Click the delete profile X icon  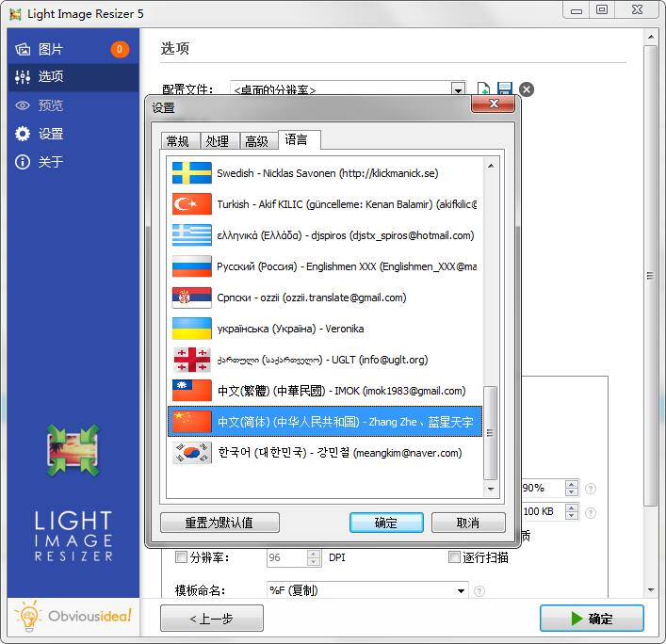[x=527, y=89]
